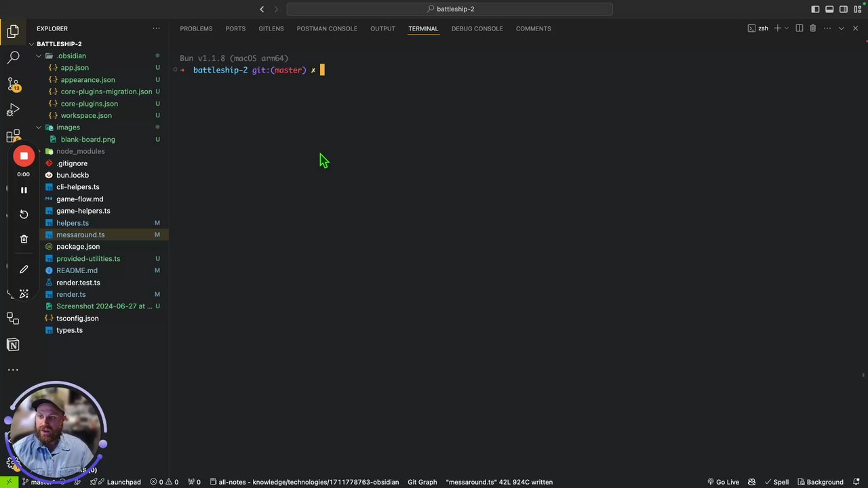Viewport: 868px width, 488px height.
Task: Open workspace.json file
Action: (86, 115)
